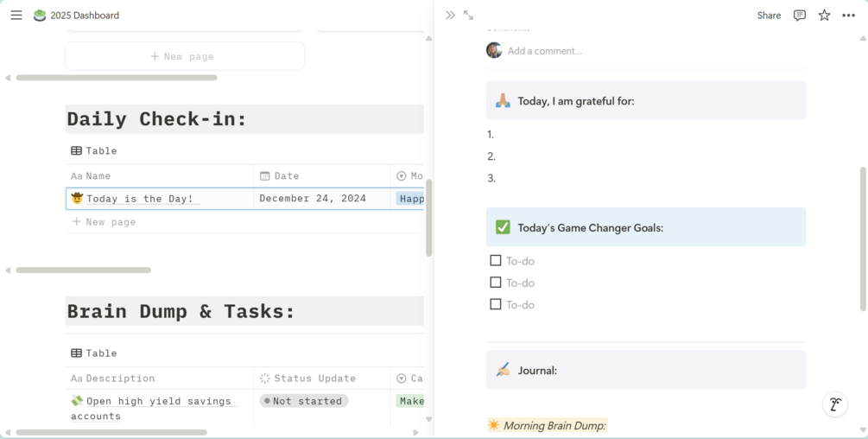Open the three-dot more options menu
The image size is (868, 439).
(x=849, y=16)
